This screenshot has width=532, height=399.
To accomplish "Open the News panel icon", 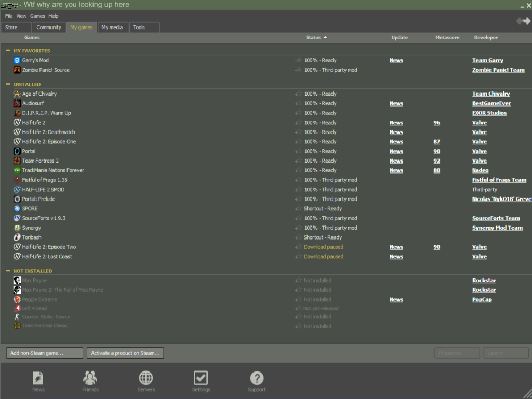I will pos(38,378).
